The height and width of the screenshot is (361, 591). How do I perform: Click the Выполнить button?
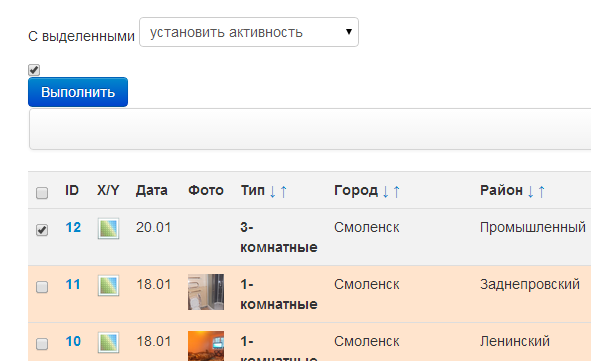click(x=78, y=92)
